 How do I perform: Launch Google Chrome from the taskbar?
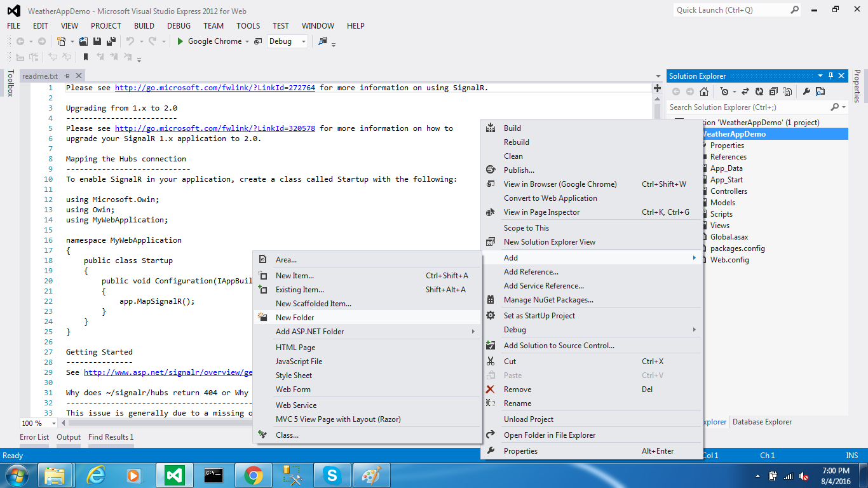click(x=254, y=475)
